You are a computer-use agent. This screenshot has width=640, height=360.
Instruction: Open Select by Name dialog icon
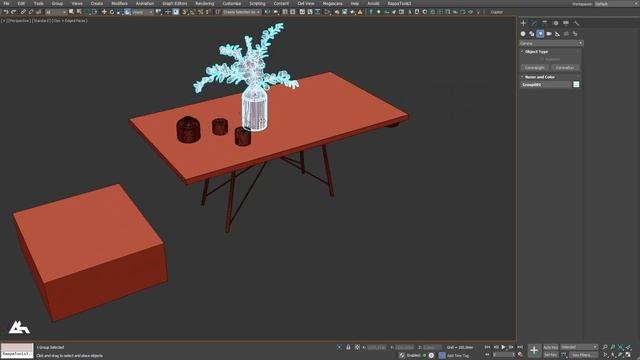tap(79, 12)
